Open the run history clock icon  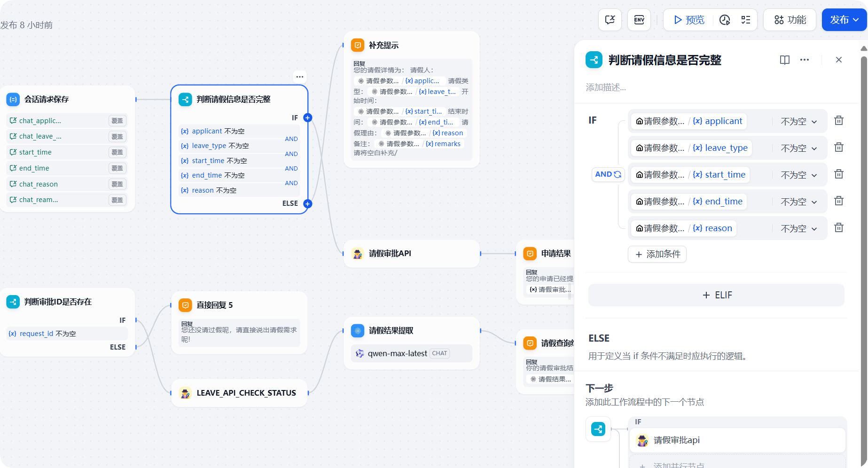tap(725, 20)
